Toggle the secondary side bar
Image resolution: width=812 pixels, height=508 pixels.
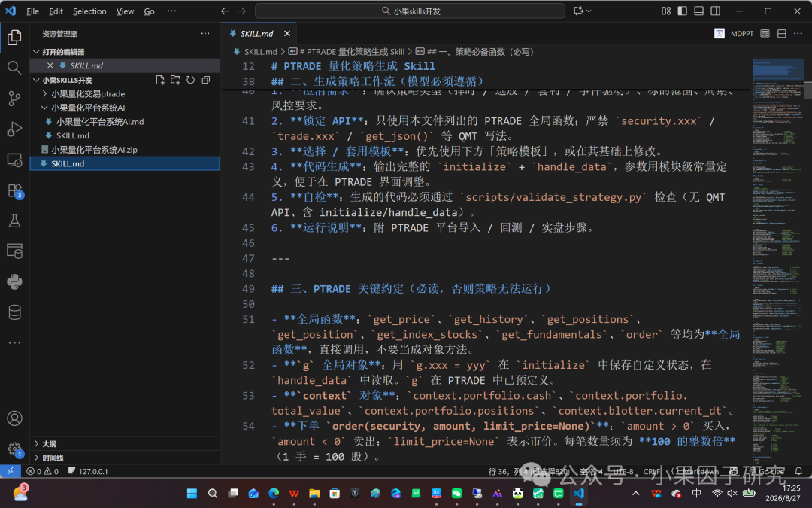point(715,11)
